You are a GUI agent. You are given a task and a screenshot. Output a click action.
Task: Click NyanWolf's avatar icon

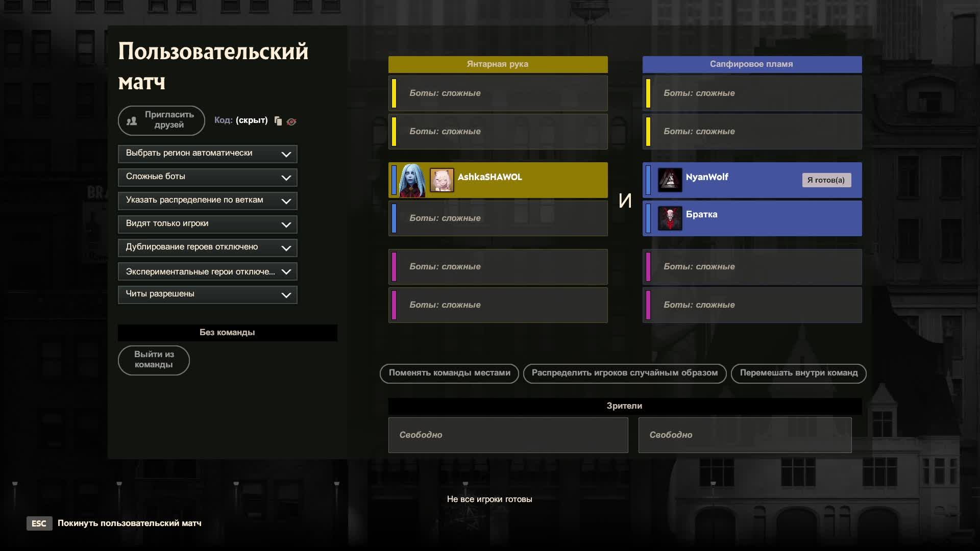670,180
